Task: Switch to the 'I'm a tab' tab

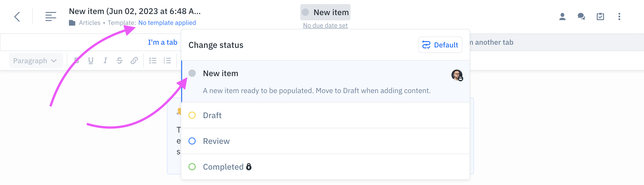Action: (162, 42)
